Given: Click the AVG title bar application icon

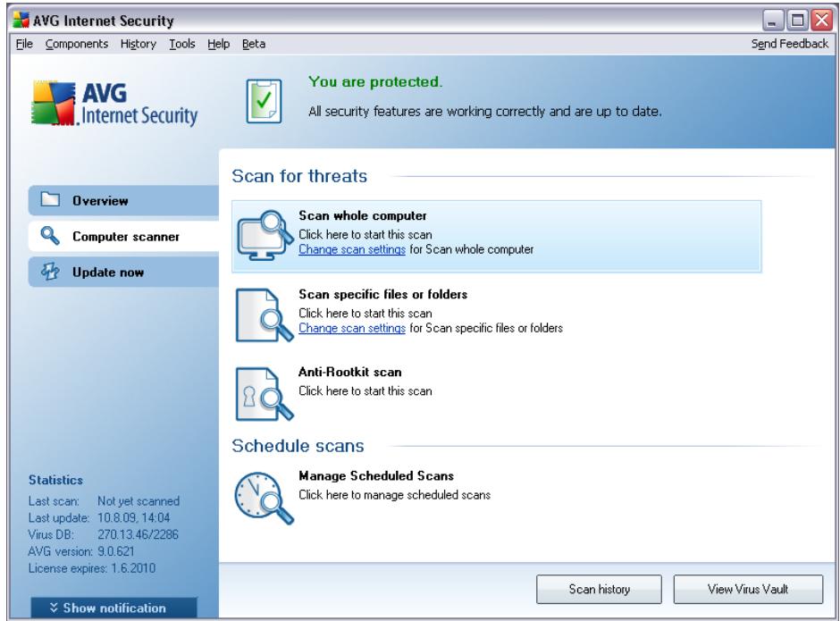Looking at the screenshot, I should pos(21,20).
